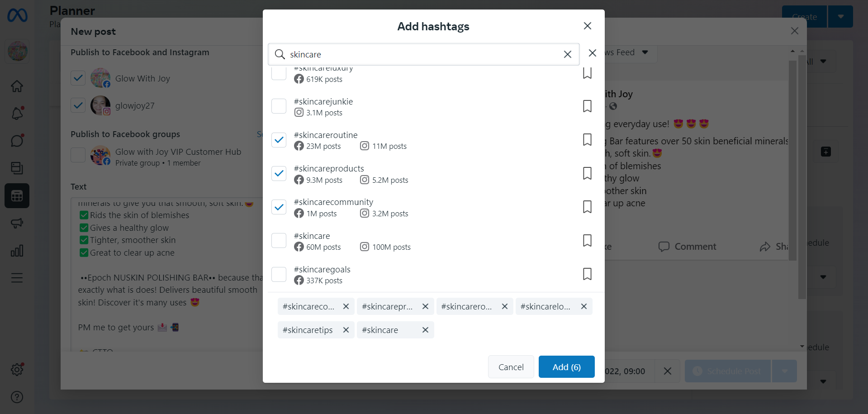The width and height of the screenshot is (868, 414).
Task: Remove the #skincaretips hashtag chip
Action: (x=346, y=330)
